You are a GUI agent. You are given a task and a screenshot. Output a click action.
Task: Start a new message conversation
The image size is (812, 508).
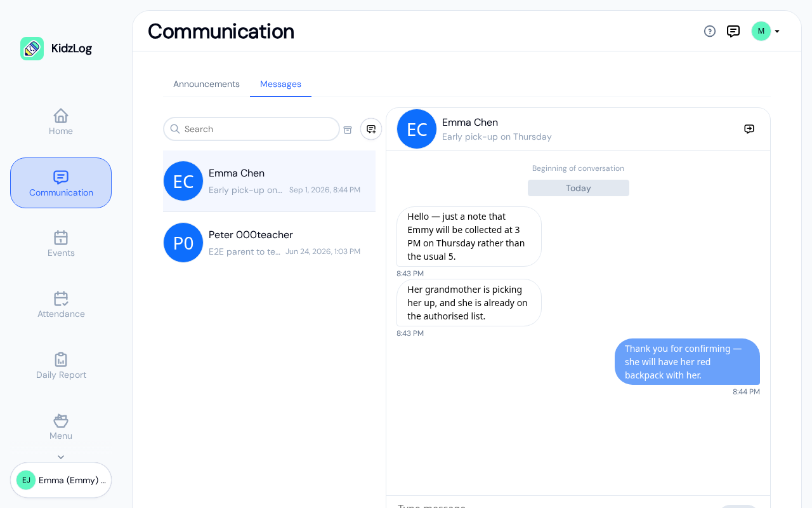[371, 129]
